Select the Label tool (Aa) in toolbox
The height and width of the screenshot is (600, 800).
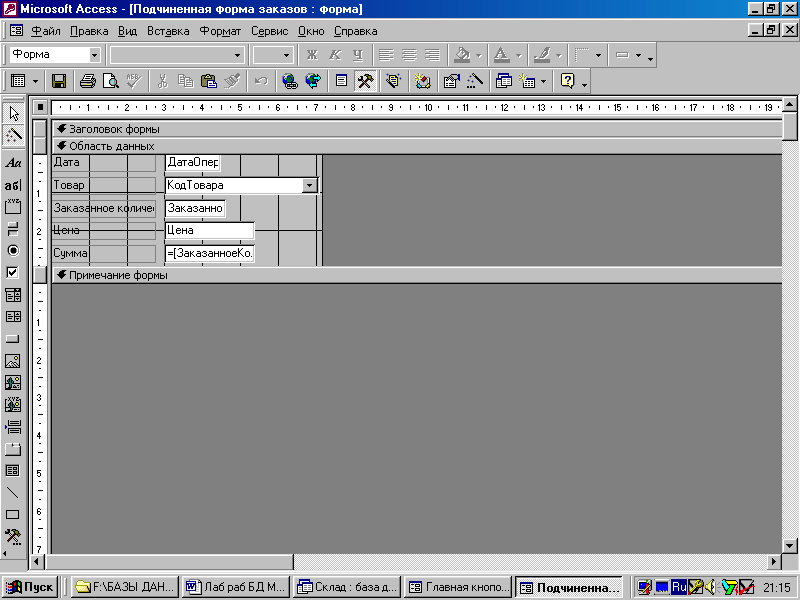pos(13,163)
